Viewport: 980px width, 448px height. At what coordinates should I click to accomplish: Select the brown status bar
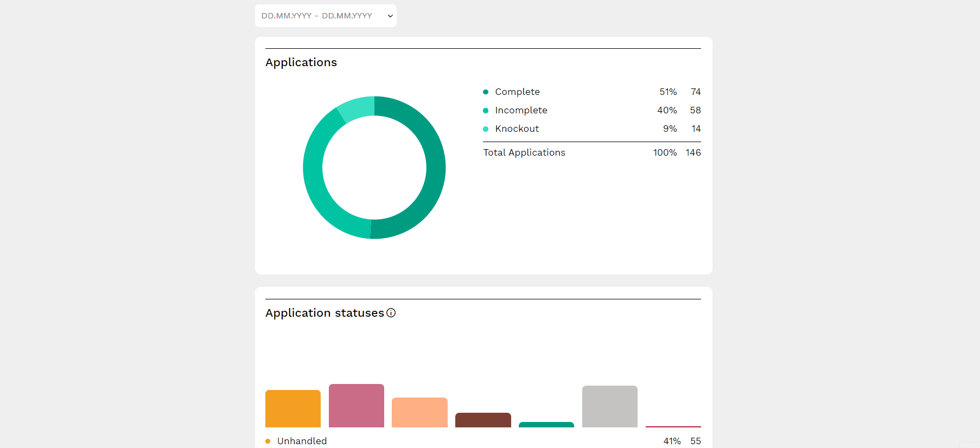[x=483, y=420]
